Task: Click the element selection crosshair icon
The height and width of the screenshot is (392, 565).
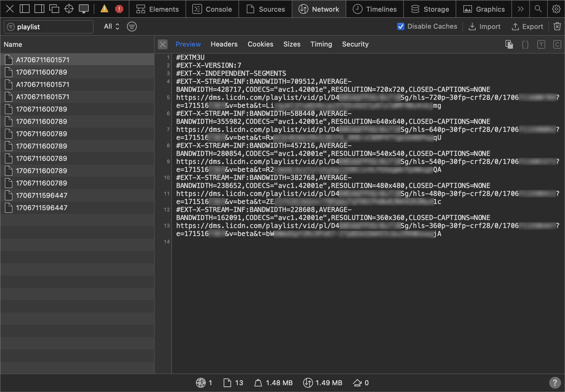Action: tap(69, 9)
